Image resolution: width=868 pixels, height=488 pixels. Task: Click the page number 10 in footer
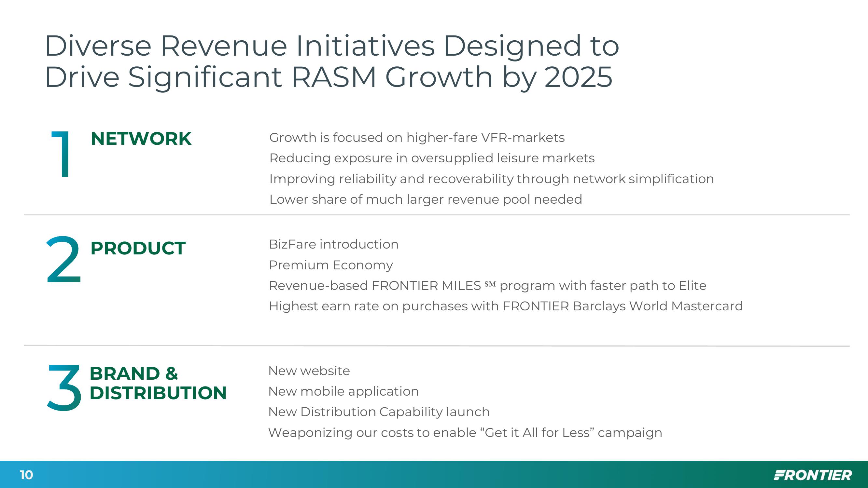(x=26, y=475)
